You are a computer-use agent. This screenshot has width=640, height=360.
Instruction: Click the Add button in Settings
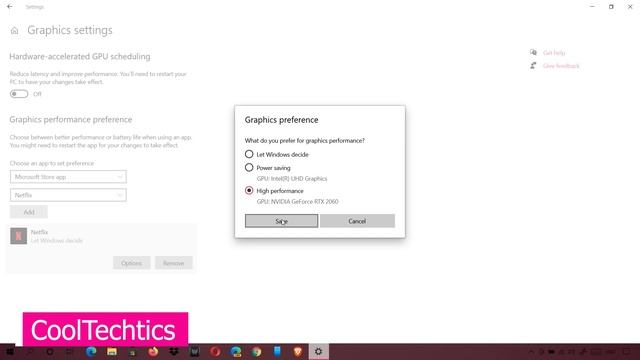coord(29,212)
